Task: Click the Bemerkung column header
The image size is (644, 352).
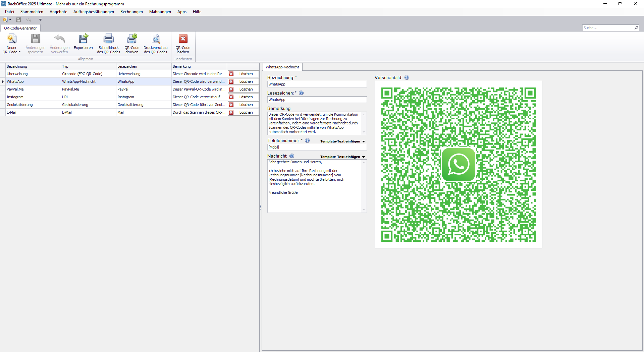Action: pyautogui.click(x=199, y=66)
